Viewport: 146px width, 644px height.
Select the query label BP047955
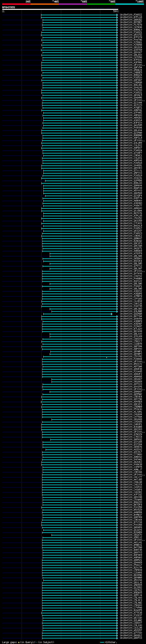8,7
